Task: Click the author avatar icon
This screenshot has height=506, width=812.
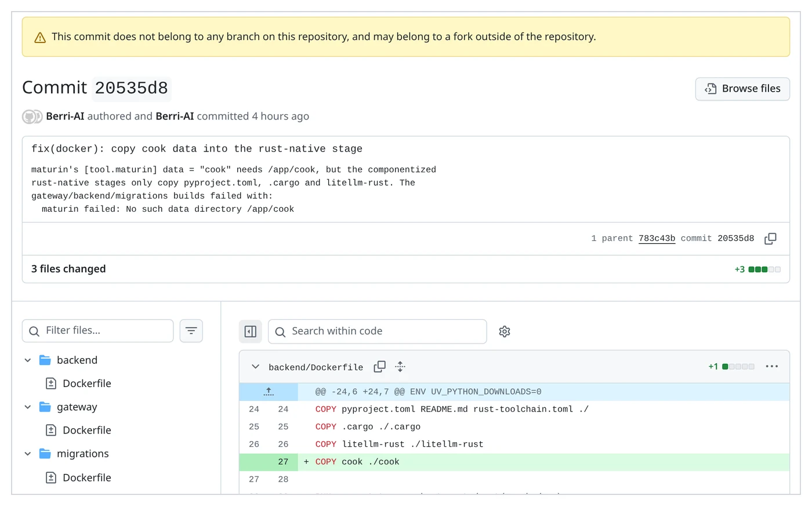Action: pos(32,117)
